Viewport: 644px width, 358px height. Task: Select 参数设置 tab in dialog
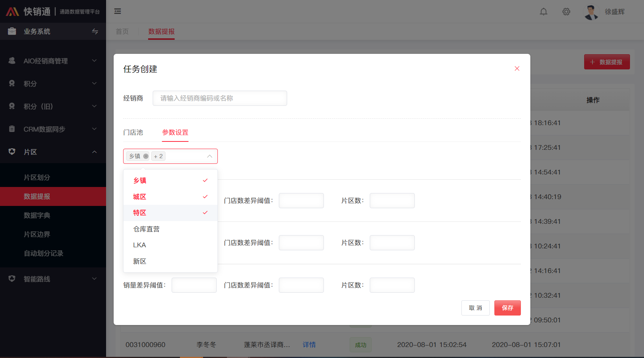pyautogui.click(x=175, y=132)
